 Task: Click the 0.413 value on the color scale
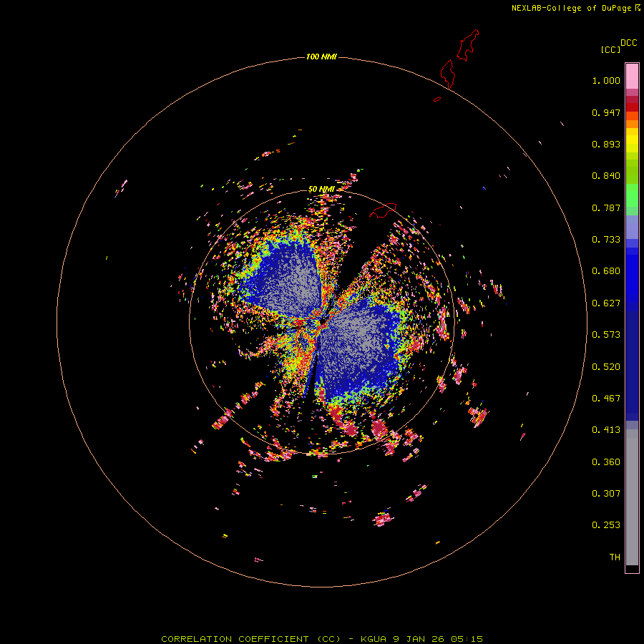tap(606, 430)
